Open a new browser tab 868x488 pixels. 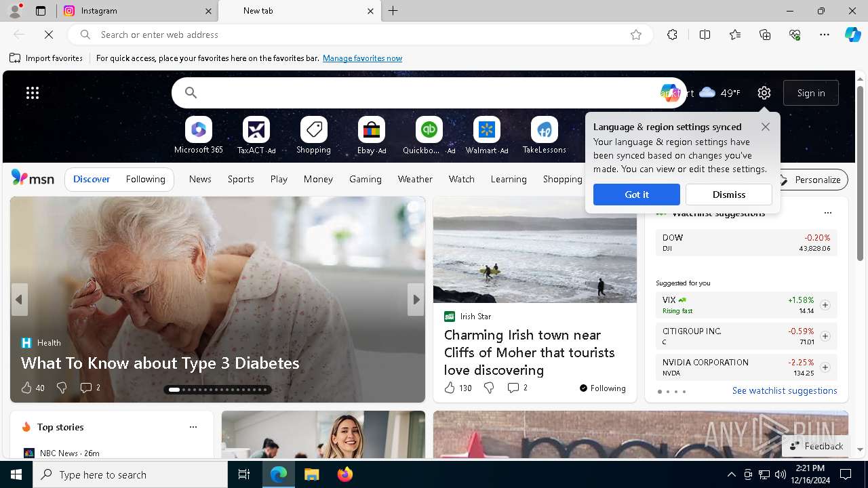(393, 11)
